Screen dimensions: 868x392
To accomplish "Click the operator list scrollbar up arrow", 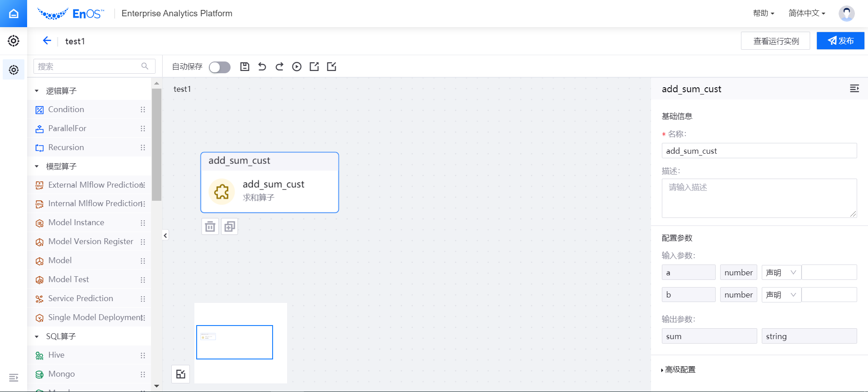I will [156, 83].
